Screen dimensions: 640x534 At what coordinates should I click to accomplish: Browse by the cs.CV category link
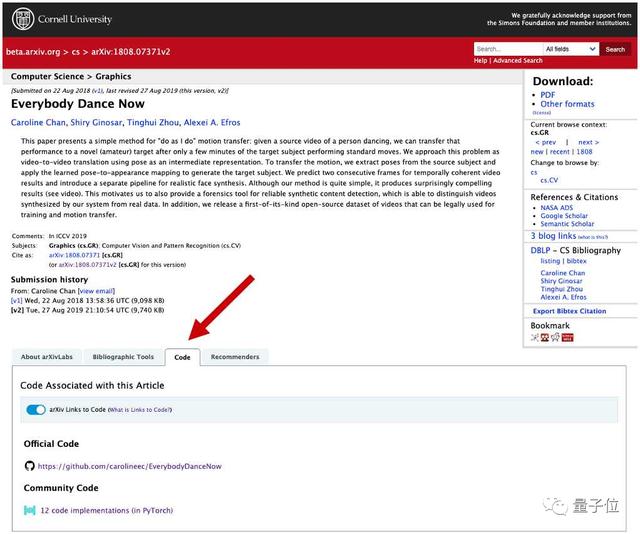click(x=549, y=180)
